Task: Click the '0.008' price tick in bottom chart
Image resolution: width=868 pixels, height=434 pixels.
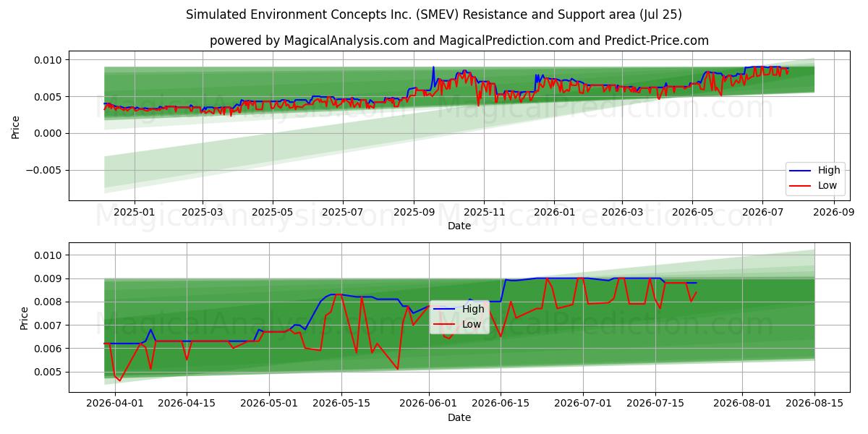Action: (x=49, y=302)
